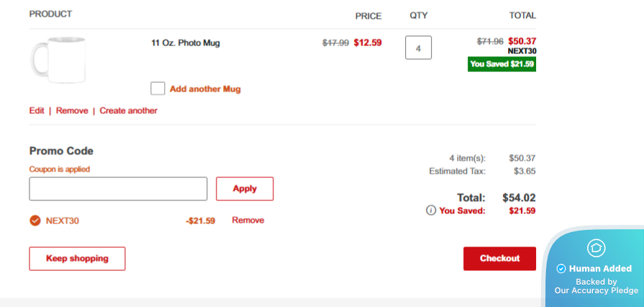
Task: Click the green You Saved $21.59 badge
Action: click(502, 64)
